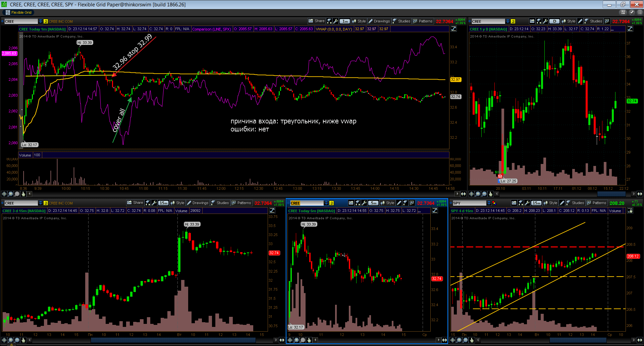The height and width of the screenshot is (346, 644).
Task: Click the yellow link number 2 on 1m chart
Action: (x=46, y=21)
